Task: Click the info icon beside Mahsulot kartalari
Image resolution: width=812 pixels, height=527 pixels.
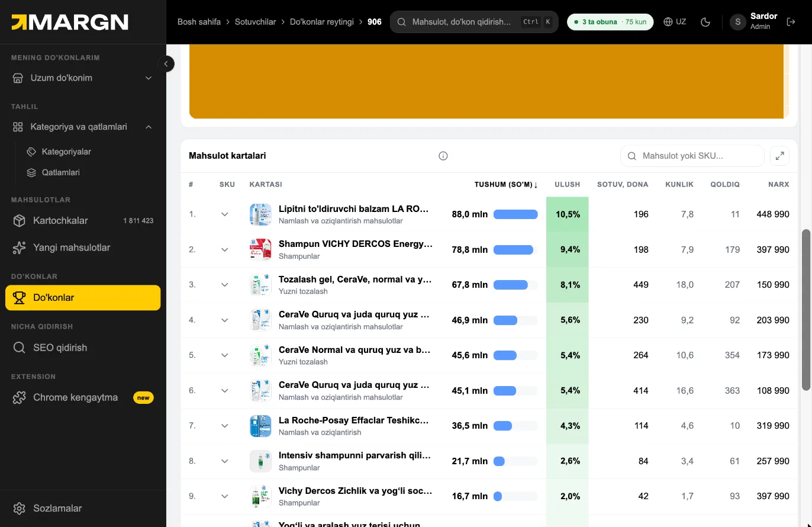Action: [x=443, y=156]
